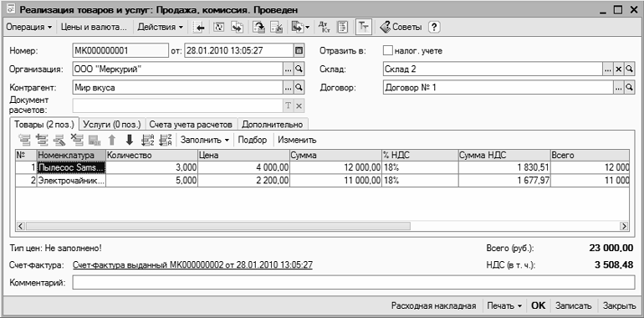Move selected row up
The image size is (644, 318).
(112, 140)
